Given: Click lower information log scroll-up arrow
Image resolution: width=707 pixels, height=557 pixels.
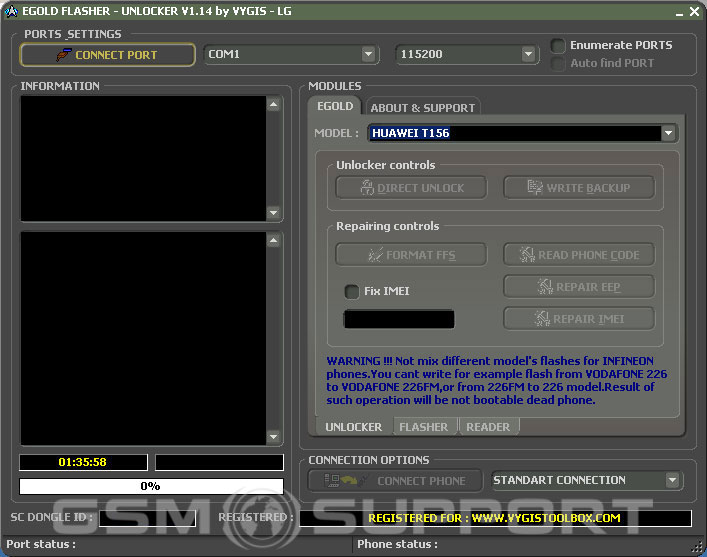Looking at the screenshot, I should [x=273, y=240].
